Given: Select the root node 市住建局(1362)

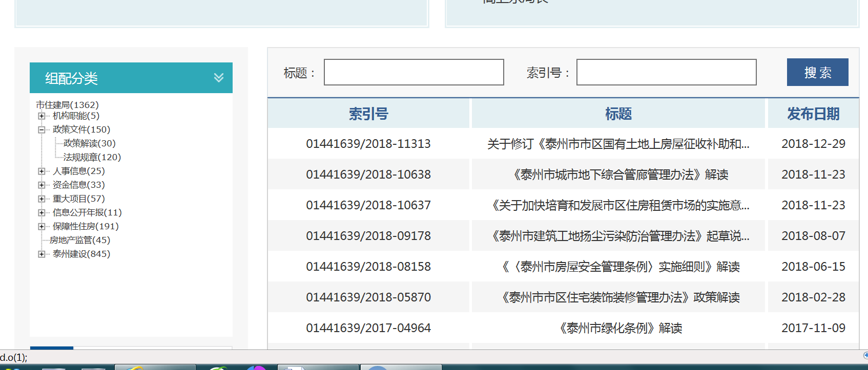Looking at the screenshot, I should tap(67, 105).
